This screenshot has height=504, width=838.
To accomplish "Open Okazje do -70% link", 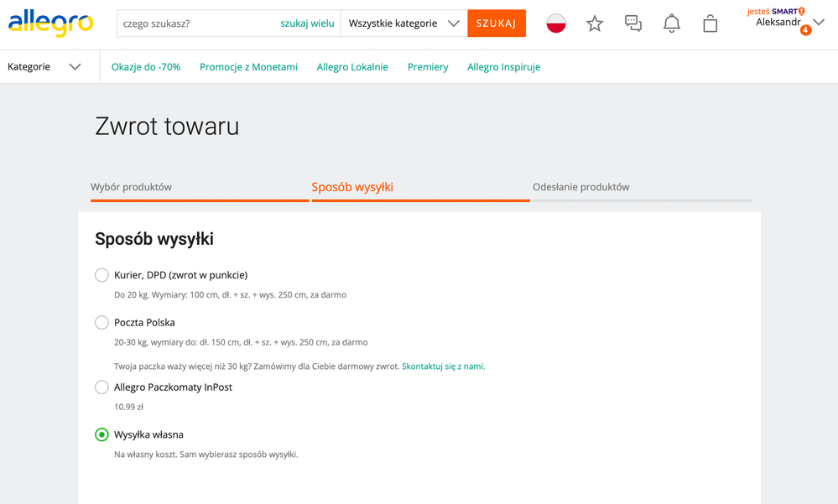I will pyautogui.click(x=146, y=67).
